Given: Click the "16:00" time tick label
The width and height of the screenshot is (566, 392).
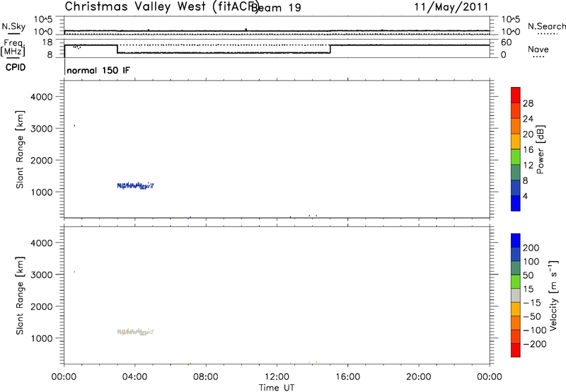Looking at the screenshot, I should coord(347,377).
